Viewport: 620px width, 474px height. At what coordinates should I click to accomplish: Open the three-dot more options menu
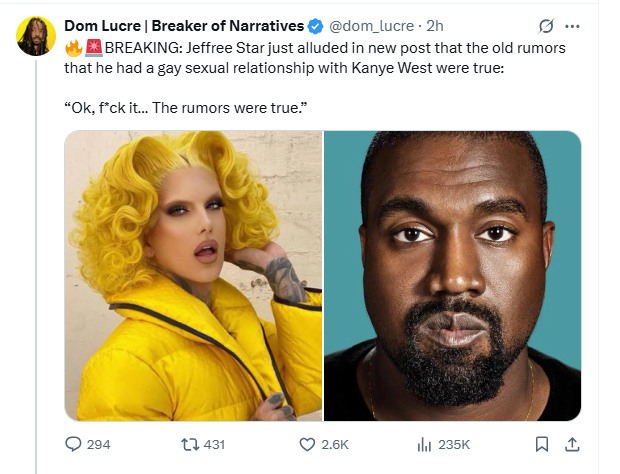click(572, 25)
